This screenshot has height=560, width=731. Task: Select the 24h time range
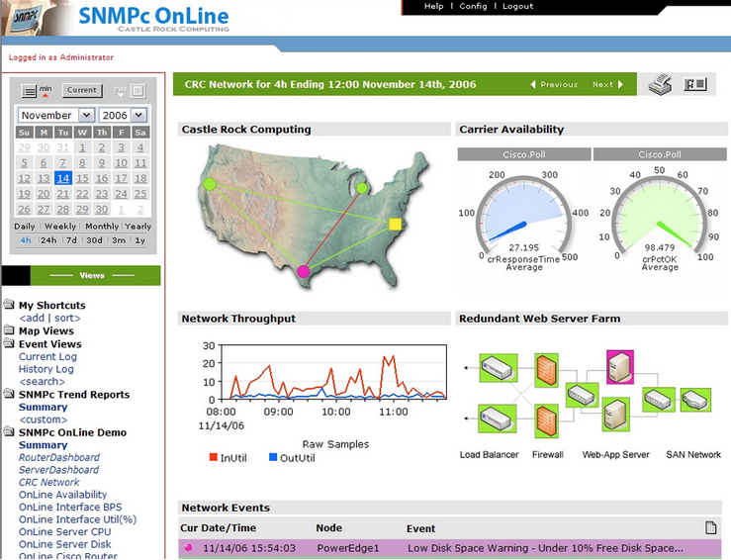(x=48, y=240)
